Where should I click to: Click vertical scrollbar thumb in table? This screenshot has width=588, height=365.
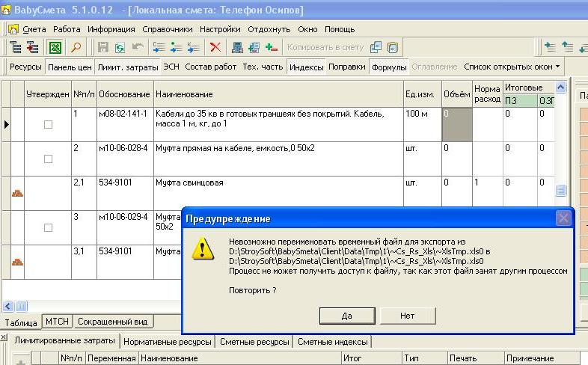tap(560, 191)
